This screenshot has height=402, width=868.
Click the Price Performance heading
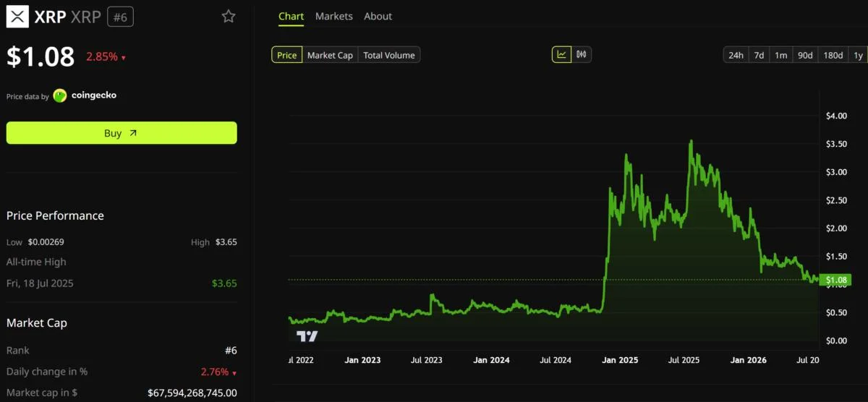pos(55,215)
